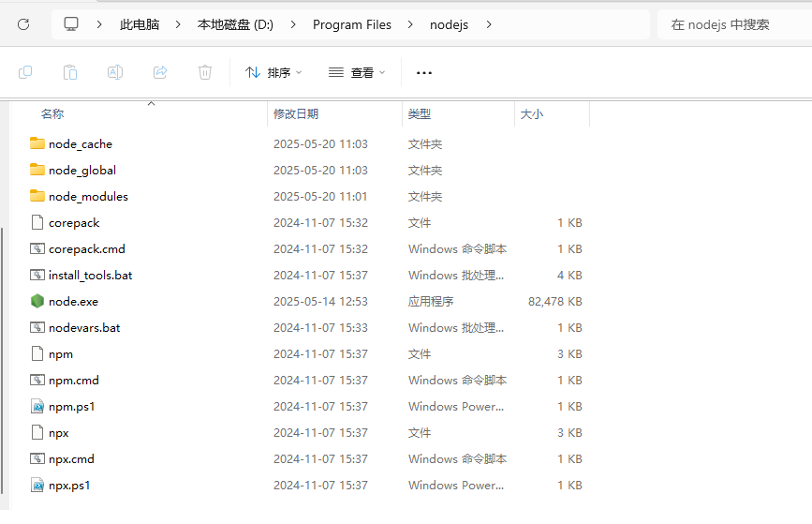The width and height of the screenshot is (812, 524).
Task: Click the share icon in toolbar
Action: 160,72
